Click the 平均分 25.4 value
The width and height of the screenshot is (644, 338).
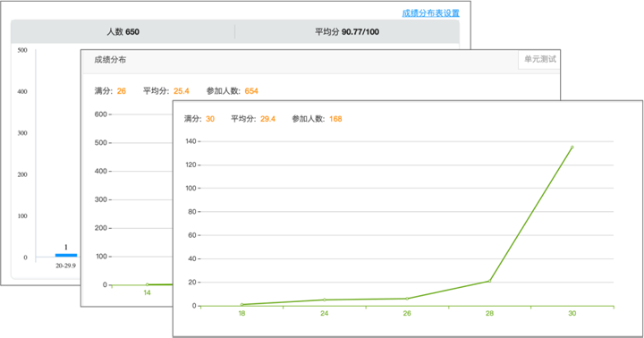181,91
